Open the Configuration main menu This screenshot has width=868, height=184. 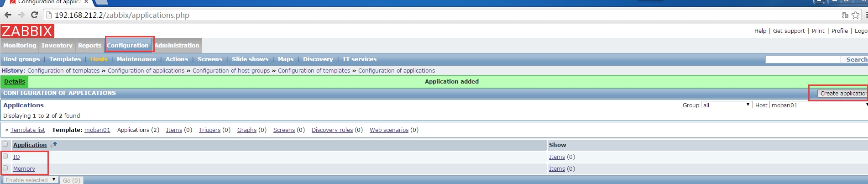point(128,45)
